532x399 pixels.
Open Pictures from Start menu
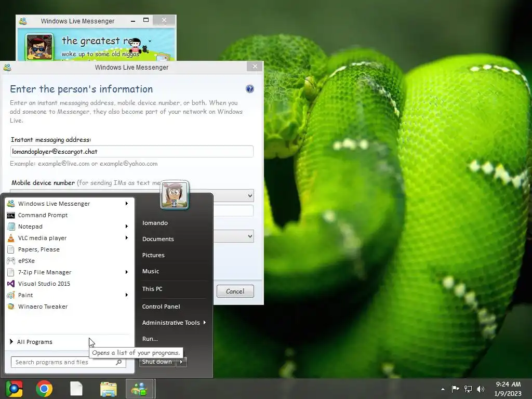(x=153, y=255)
